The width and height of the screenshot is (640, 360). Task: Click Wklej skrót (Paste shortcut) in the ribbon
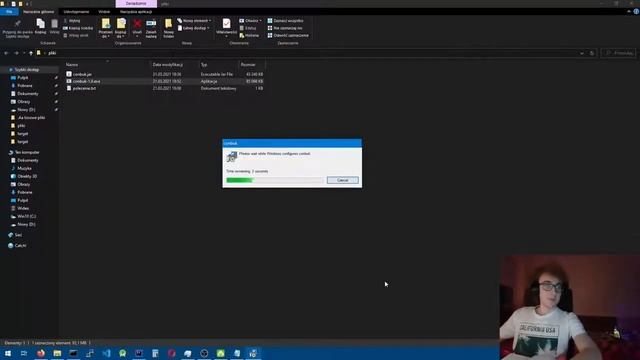[x=76, y=36]
